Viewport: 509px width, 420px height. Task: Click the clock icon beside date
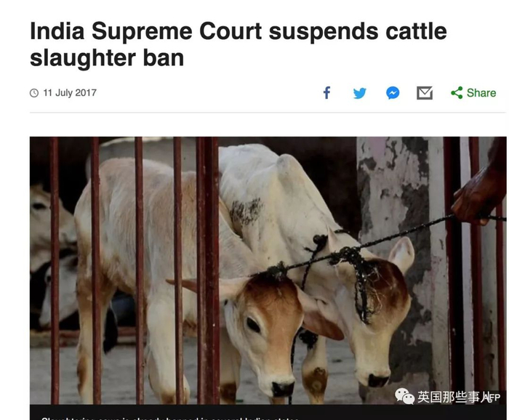click(34, 93)
